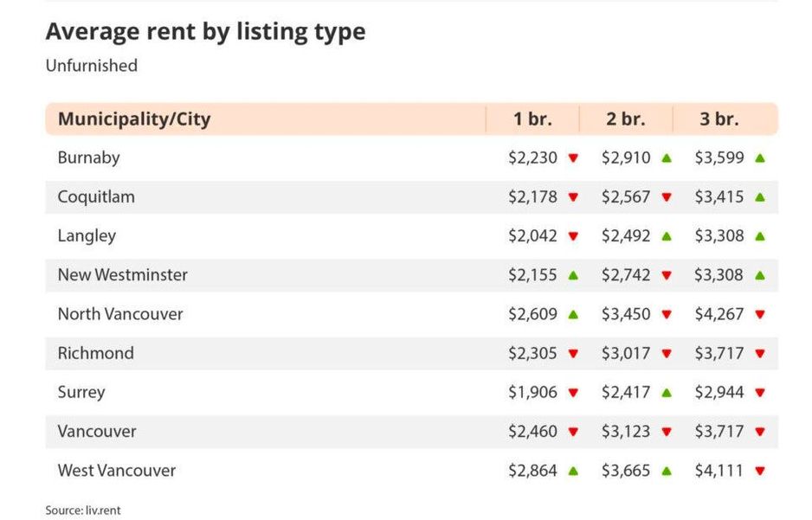Click green up arrow next to Langley $2,492

pyautogui.click(x=667, y=236)
